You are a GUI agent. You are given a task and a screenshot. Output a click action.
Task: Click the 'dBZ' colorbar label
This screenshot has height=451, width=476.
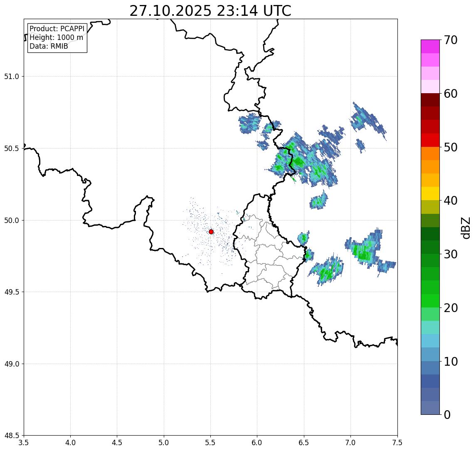point(465,227)
